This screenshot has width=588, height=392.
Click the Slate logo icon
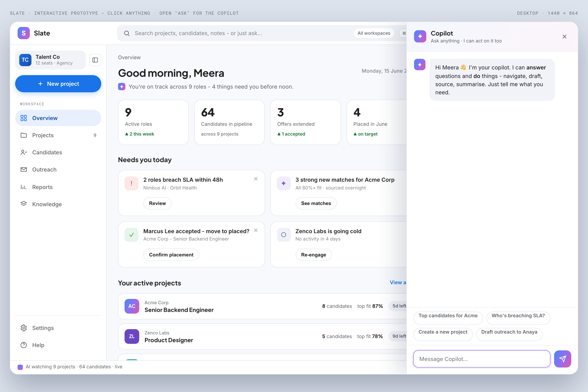[23, 33]
